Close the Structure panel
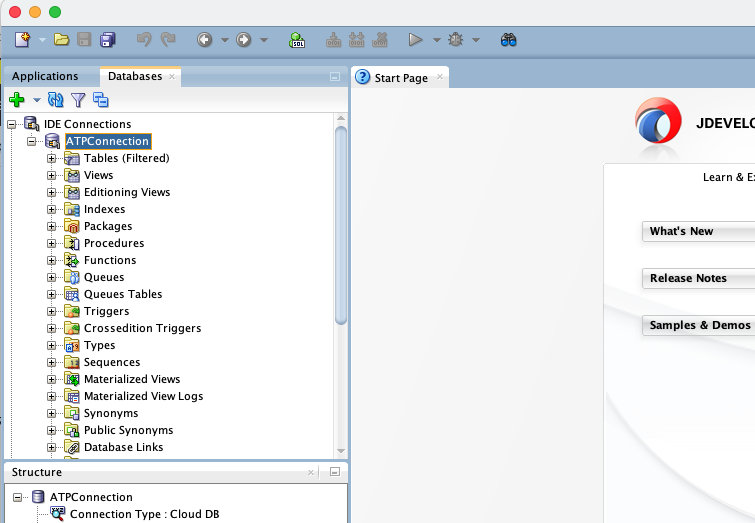Viewport: 755px width, 523px height. click(x=311, y=472)
